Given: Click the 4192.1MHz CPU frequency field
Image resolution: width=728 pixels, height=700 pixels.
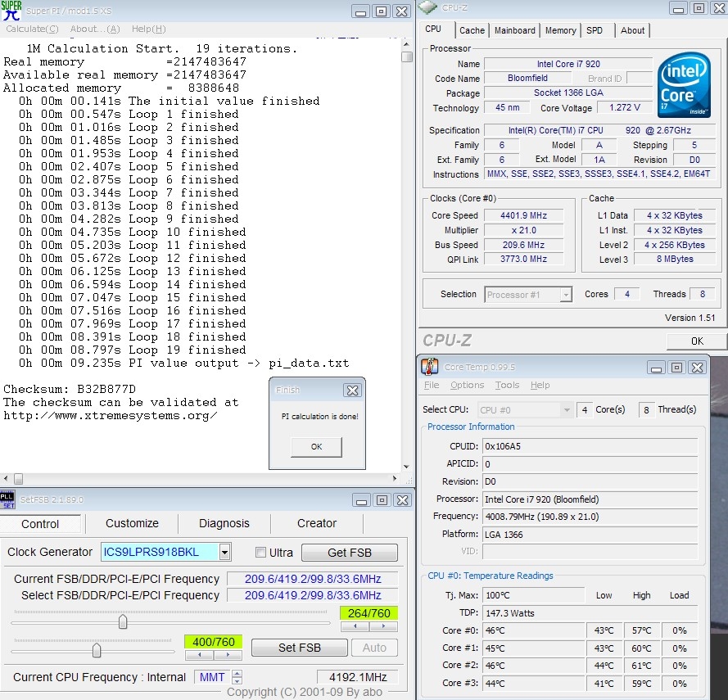Looking at the screenshot, I should point(358,677).
